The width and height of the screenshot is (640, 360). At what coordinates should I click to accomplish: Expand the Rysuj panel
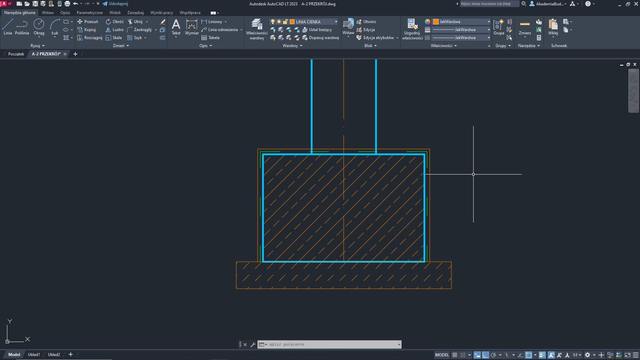pos(38,46)
